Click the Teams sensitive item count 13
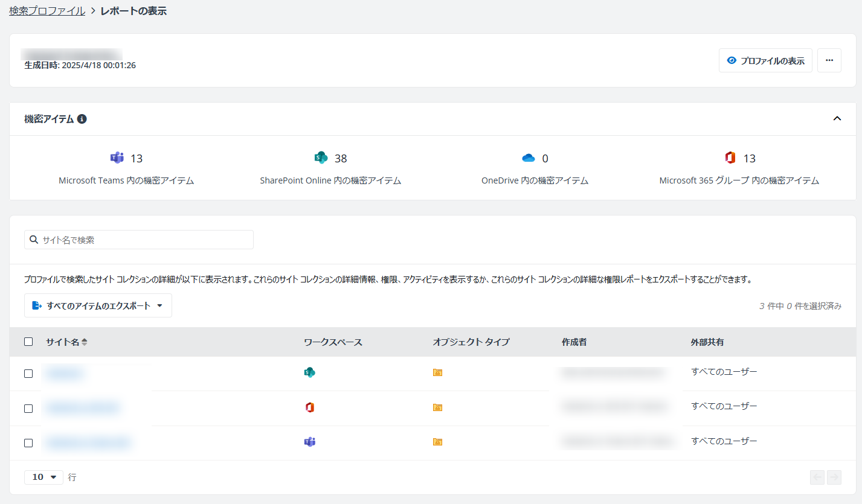This screenshot has height=504, width=862. [137, 159]
